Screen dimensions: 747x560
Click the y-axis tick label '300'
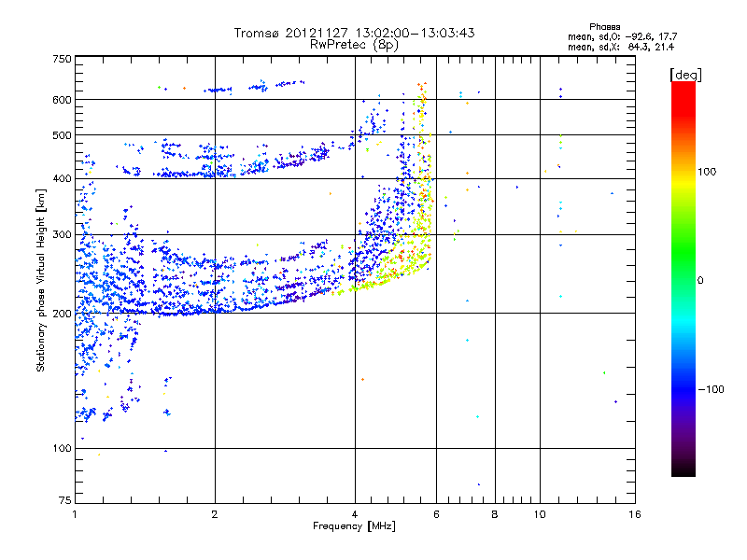(62, 235)
